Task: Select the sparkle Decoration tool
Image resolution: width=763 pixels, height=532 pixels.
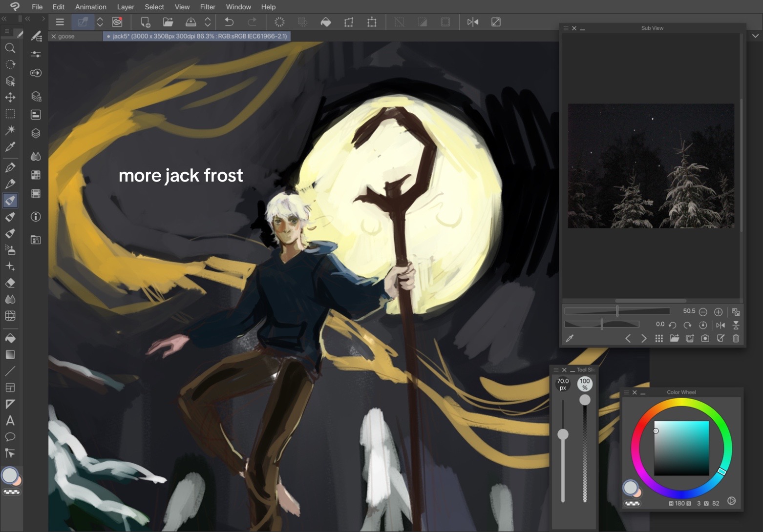Action: [x=10, y=266]
